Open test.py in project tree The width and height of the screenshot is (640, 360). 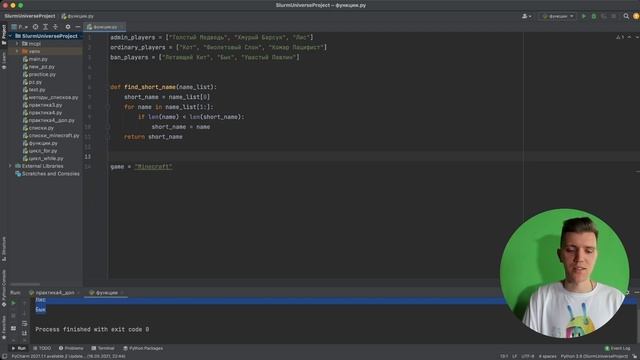(37, 90)
